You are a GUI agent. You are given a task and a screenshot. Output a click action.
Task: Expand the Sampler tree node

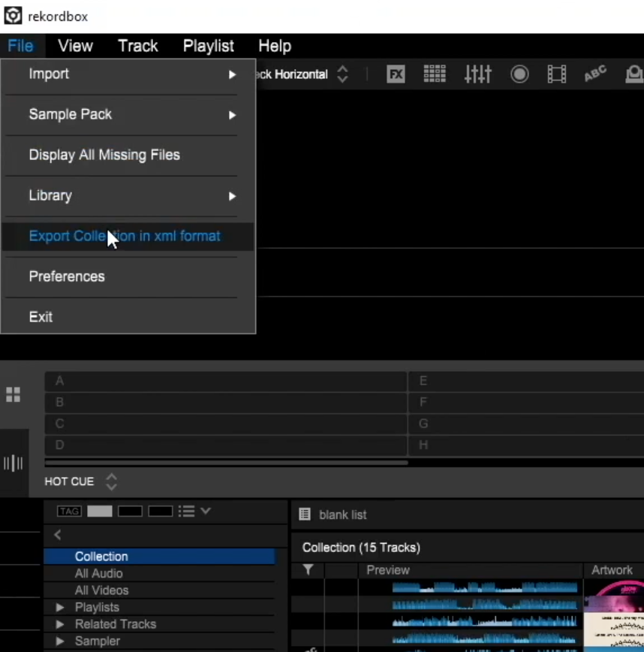tap(60, 641)
